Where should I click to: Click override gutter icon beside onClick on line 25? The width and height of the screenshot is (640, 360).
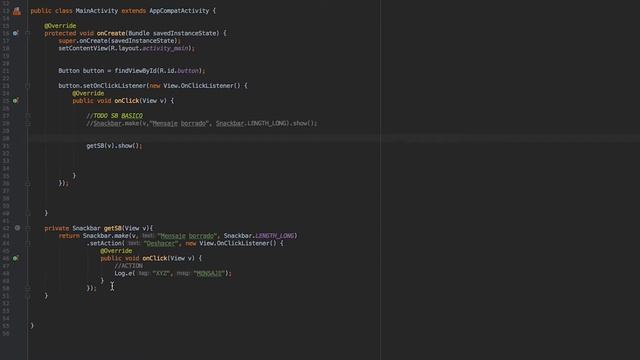pos(16,100)
